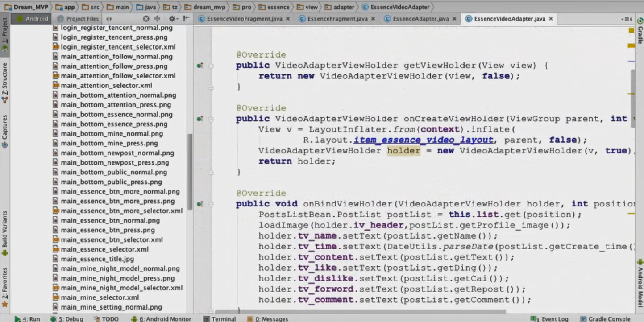Click the app breadcrumb
This screenshot has height=322, width=644.
coord(65,7)
